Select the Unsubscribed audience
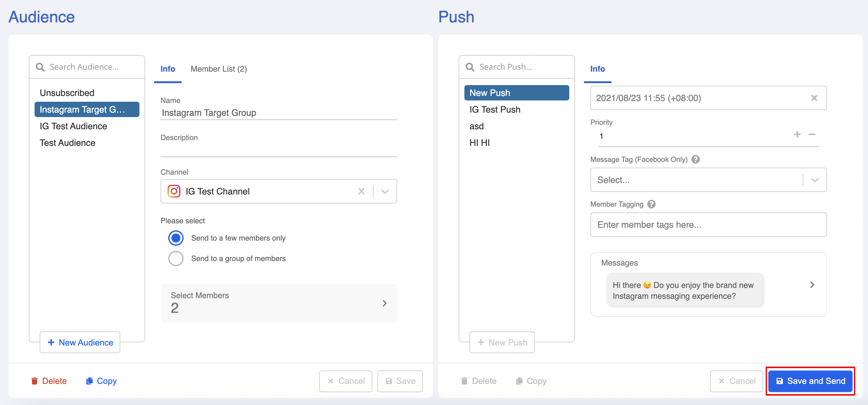The width and height of the screenshot is (868, 405). click(x=87, y=93)
